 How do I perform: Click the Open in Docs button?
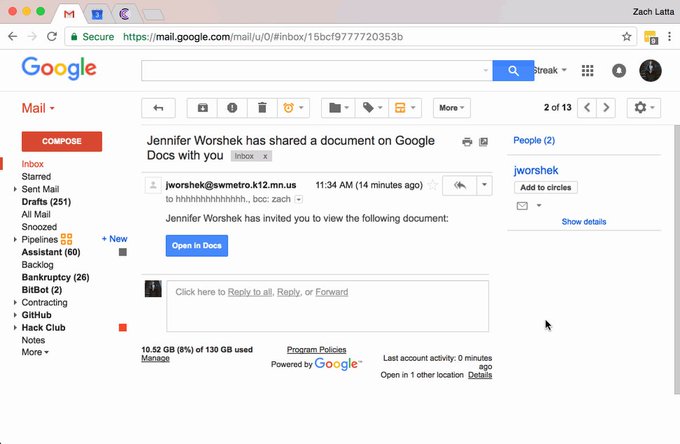(196, 245)
